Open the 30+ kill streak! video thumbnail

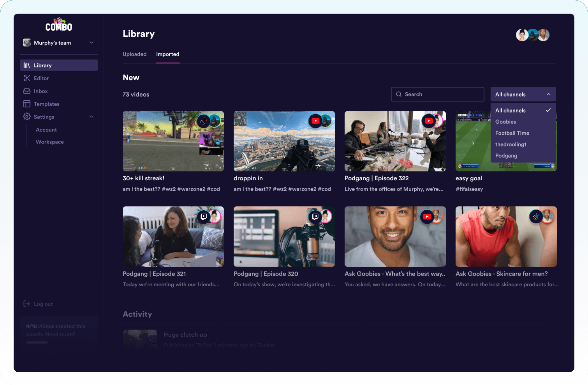pyautogui.click(x=173, y=141)
